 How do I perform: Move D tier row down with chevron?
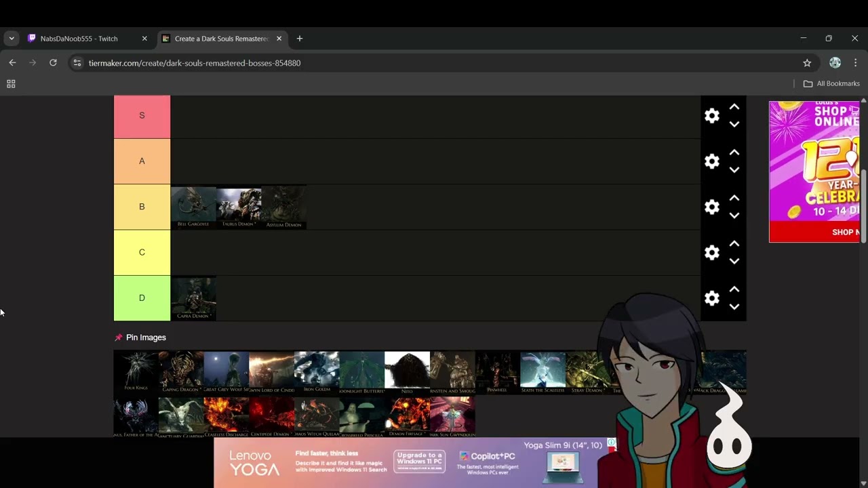[x=734, y=307]
